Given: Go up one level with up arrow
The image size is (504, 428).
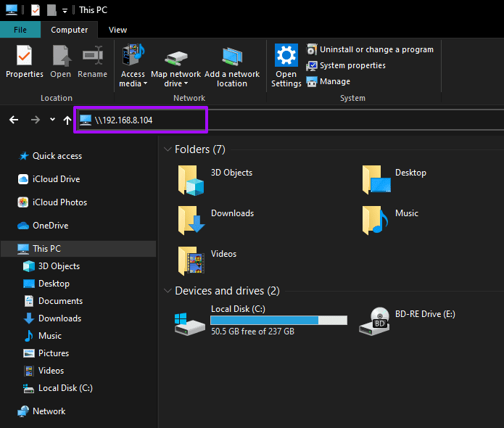Looking at the screenshot, I should (x=67, y=120).
